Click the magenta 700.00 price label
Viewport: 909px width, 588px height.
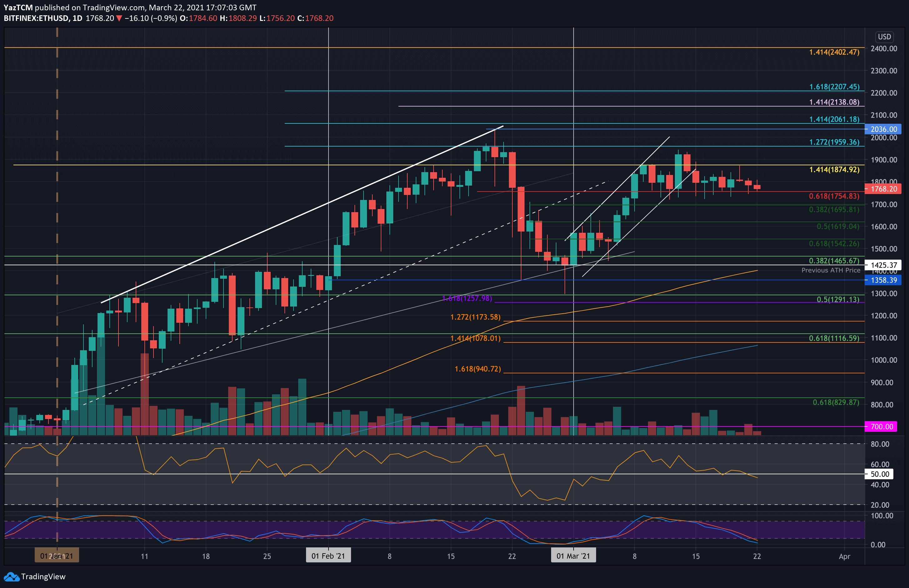[881, 426]
